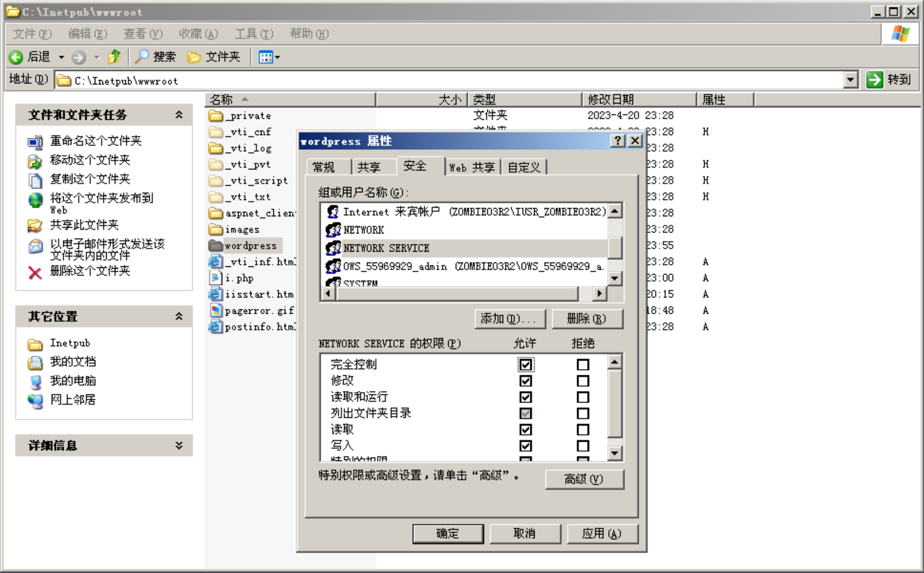Select the pagerror.gif file icon

point(216,310)
